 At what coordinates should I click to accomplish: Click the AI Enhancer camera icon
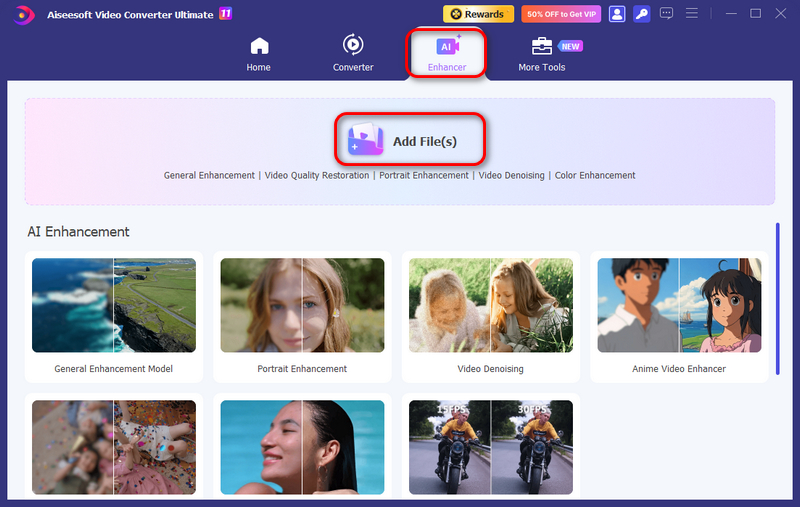447,45
